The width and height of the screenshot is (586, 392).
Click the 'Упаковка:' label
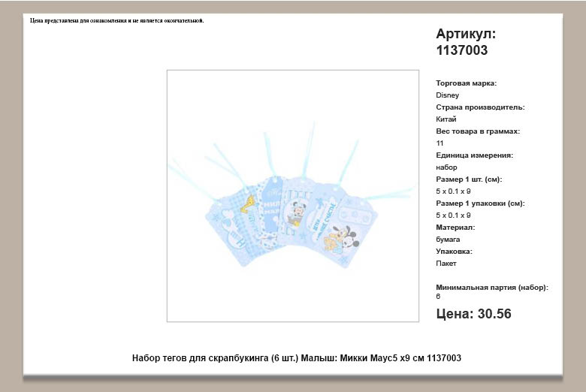(x=454, y=252)
